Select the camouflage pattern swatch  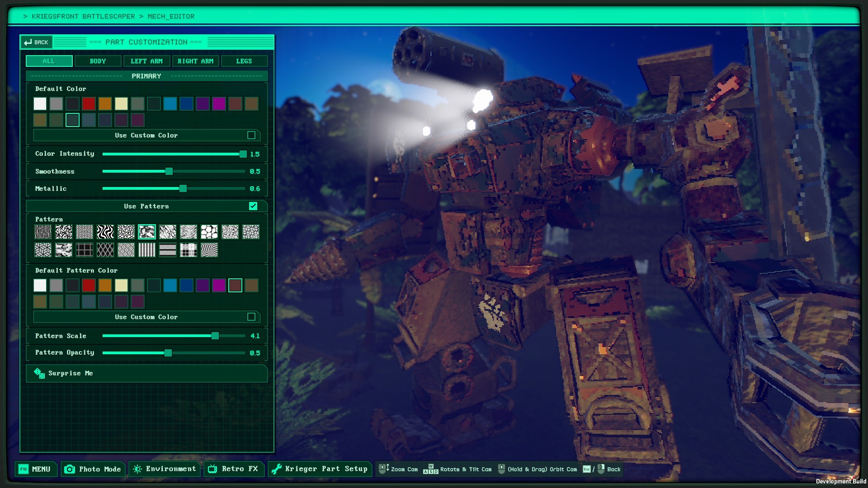click(x=147, y=232)
